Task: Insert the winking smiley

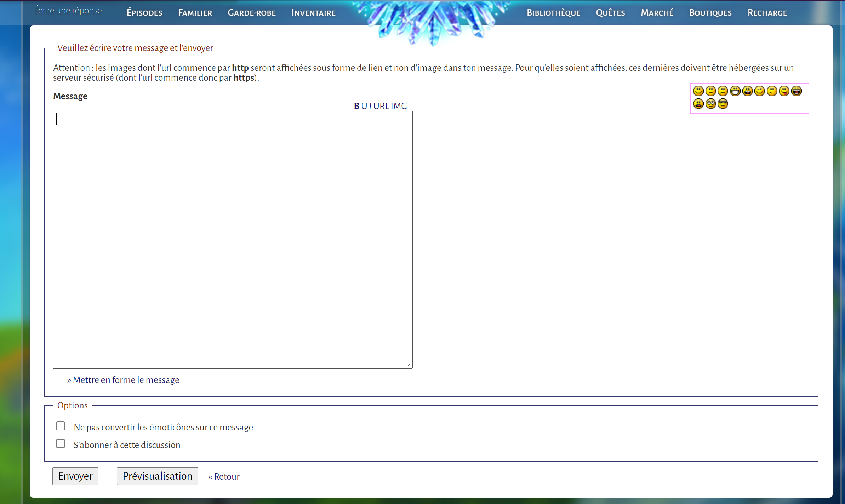Action: pos(760,91)
